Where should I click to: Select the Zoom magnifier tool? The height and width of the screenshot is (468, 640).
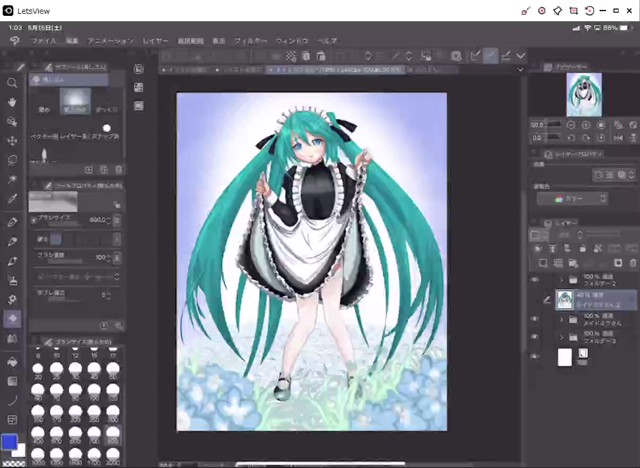click(x=12, y=83)
